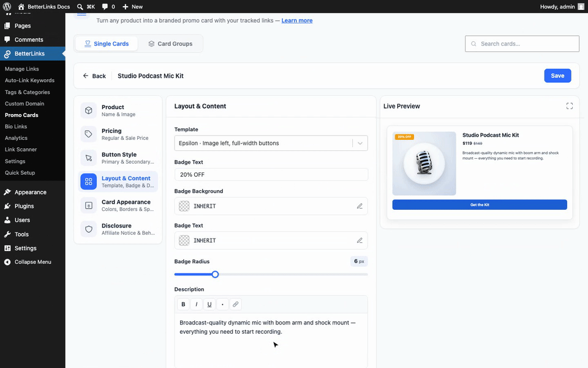Click the Comments sidebar icon

click(x=7, y=39)
